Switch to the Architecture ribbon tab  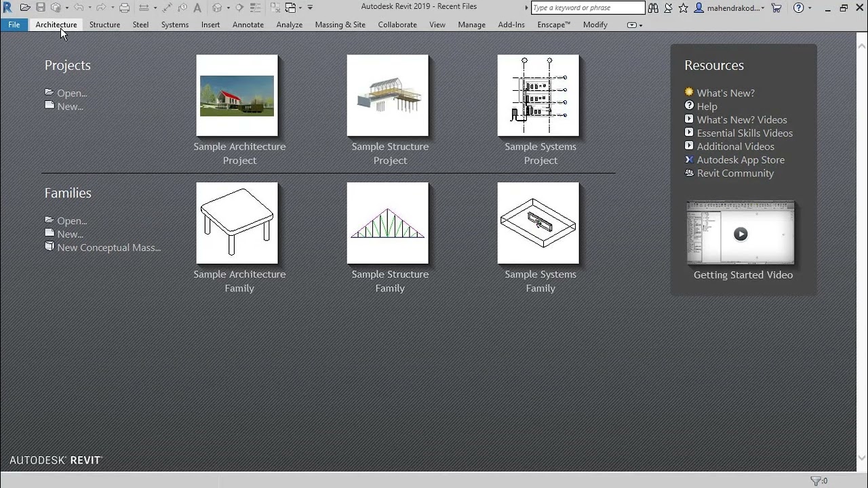[x=56, y=24]
